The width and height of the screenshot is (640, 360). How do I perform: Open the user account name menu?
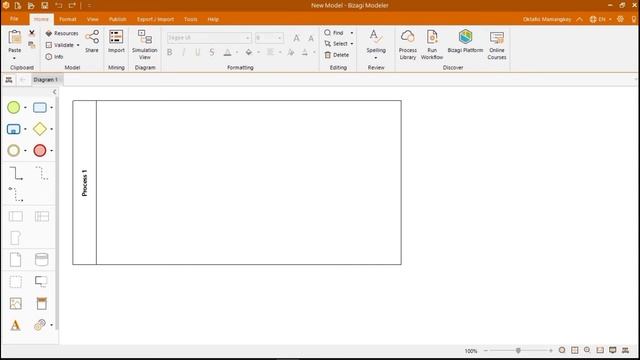click(x=547, y=19)
